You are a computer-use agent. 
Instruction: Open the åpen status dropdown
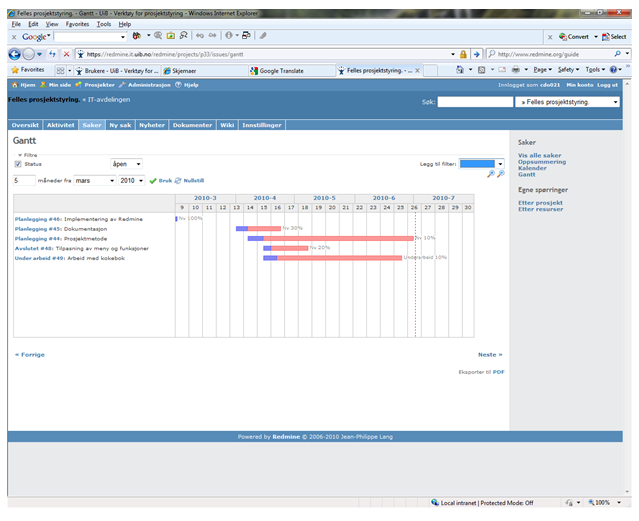point(126,164)
